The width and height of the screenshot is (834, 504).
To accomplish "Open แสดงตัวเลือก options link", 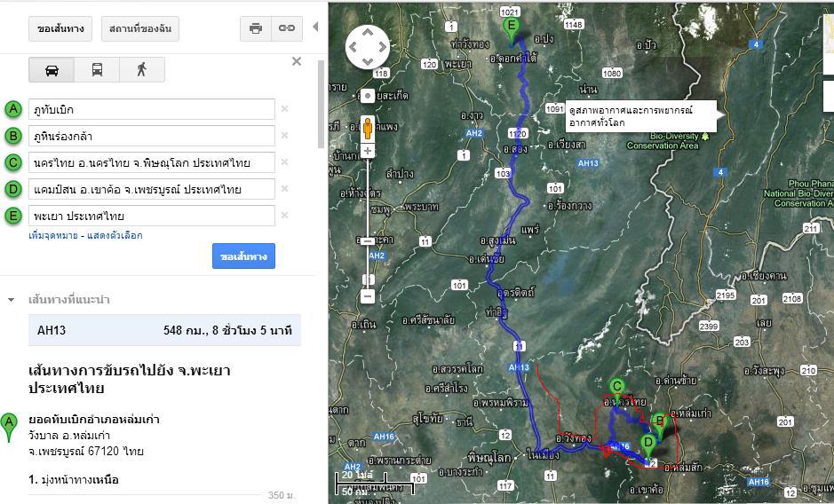I will tap(115, 236).
